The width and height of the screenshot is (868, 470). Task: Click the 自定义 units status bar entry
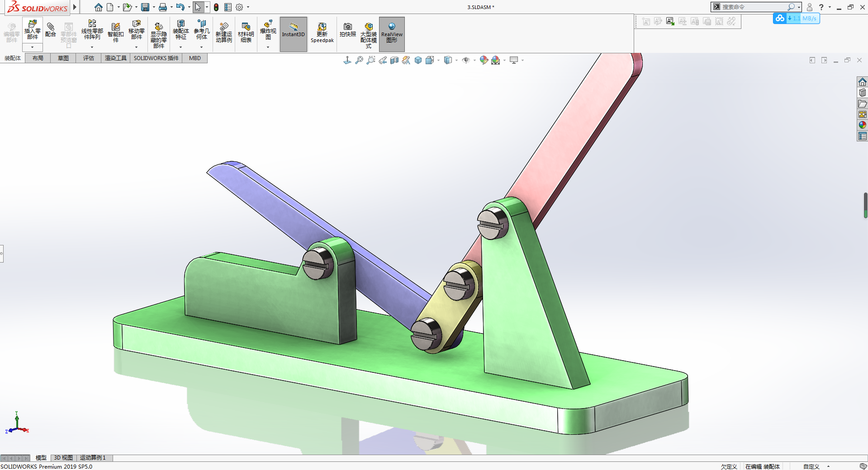tap(811, 466)
